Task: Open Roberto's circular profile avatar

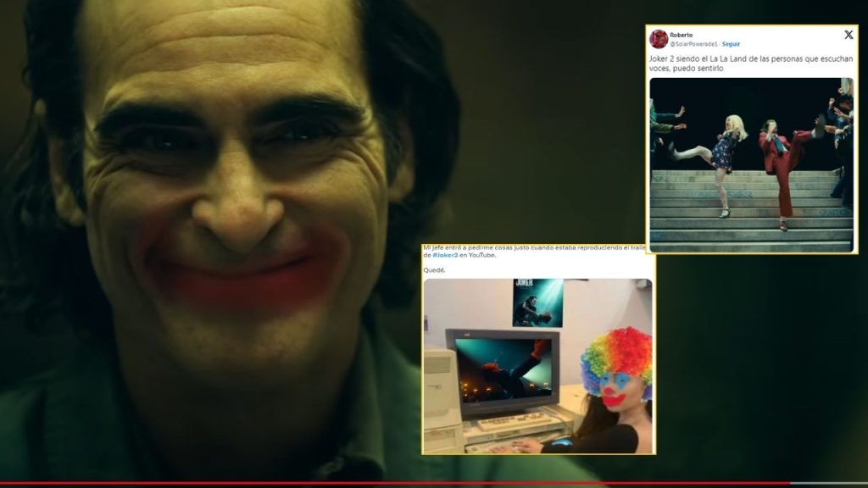Action: pos(659,38)
